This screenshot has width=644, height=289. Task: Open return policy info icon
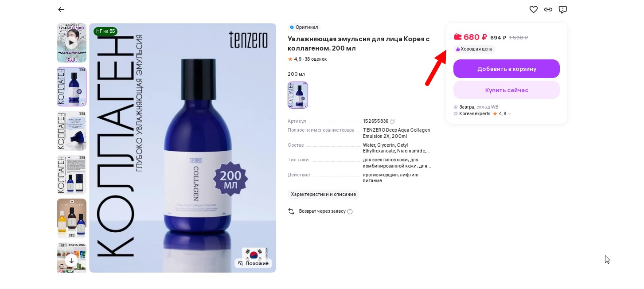click(350, 211)
